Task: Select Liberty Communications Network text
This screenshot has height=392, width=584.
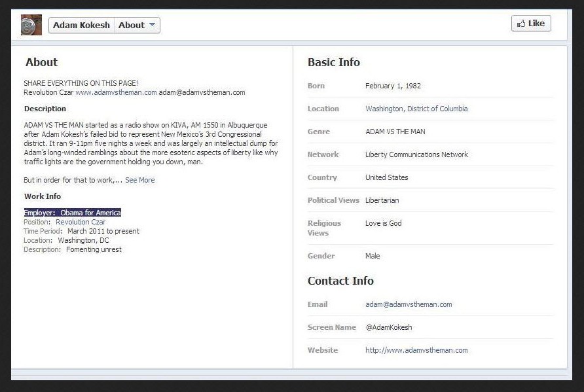Action: tap(416, 154)
